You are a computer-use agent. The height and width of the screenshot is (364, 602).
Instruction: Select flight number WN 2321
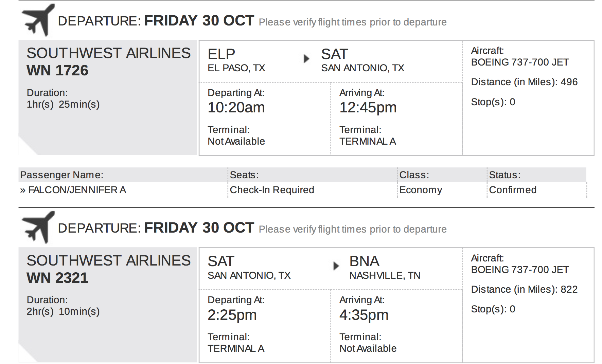click(x=57, y=278)
